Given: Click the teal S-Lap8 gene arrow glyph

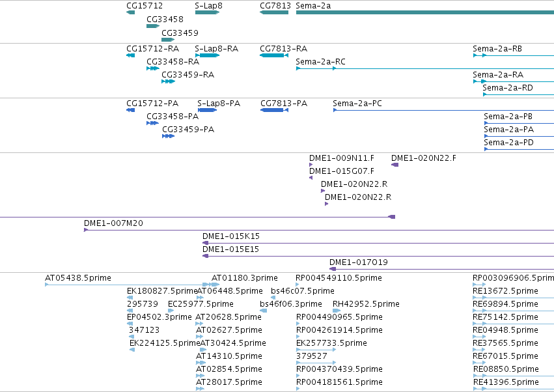Looking at the screenshot, I should 207,12.
